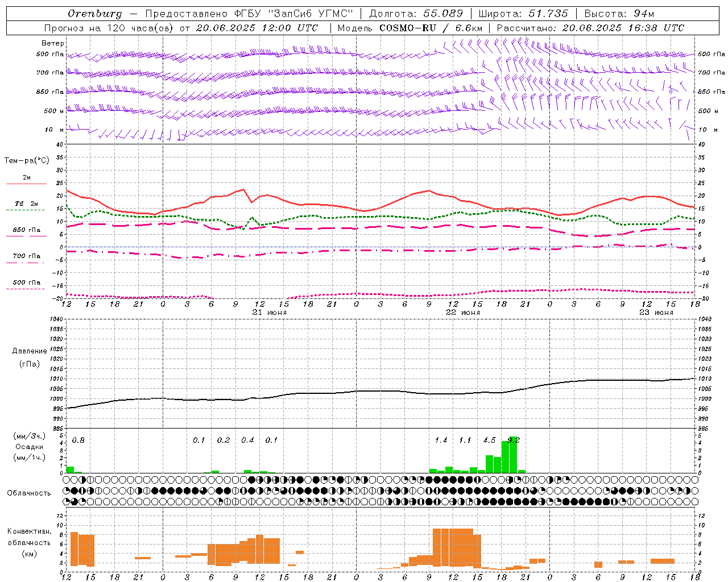Click the precipitation value "1.4"
The image size is (728, 582).
point(441,440)
